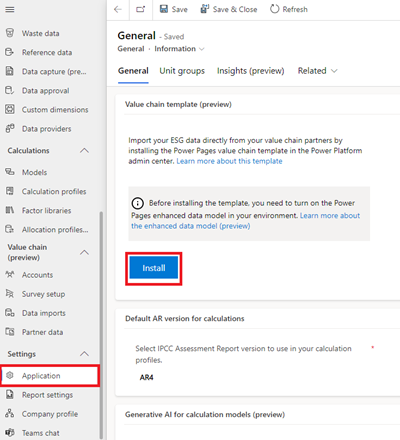Open the hamburger navigation menu icon
This screenshot has width=400, height=440.
(x=10, y=9)
